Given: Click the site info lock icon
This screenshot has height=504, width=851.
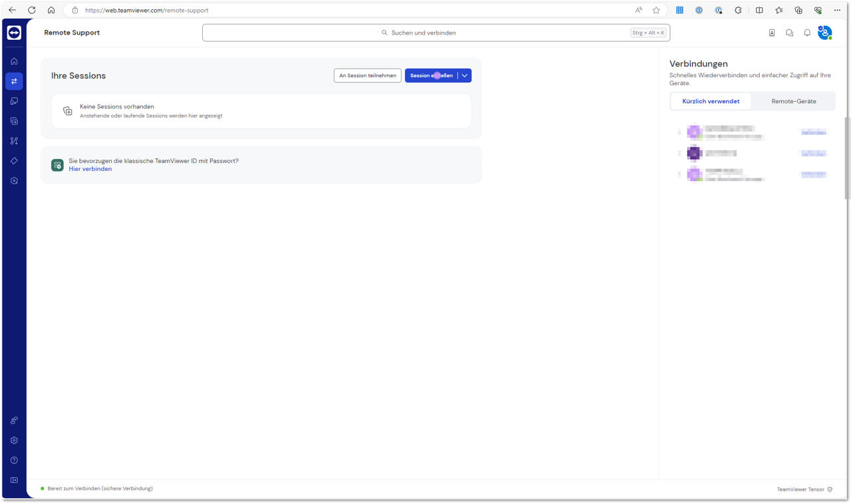Looking at the screenshot, I should pos(74,10).
